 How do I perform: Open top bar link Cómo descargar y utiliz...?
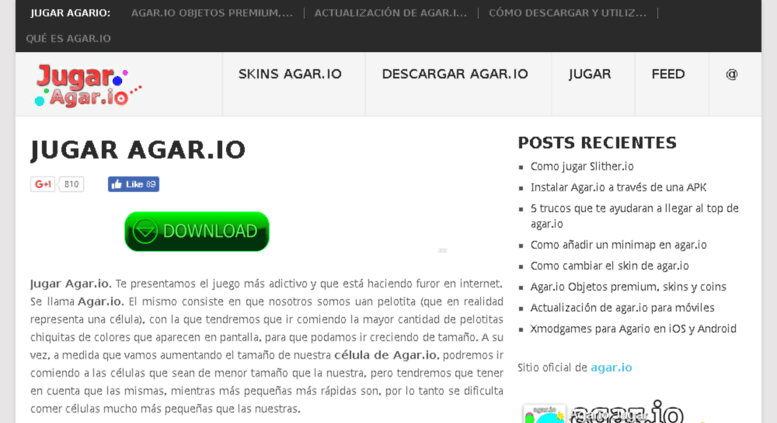click(567, 13)
